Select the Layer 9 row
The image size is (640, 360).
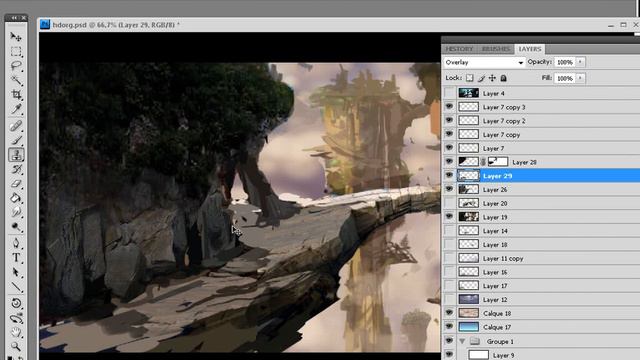coord(541,355)
